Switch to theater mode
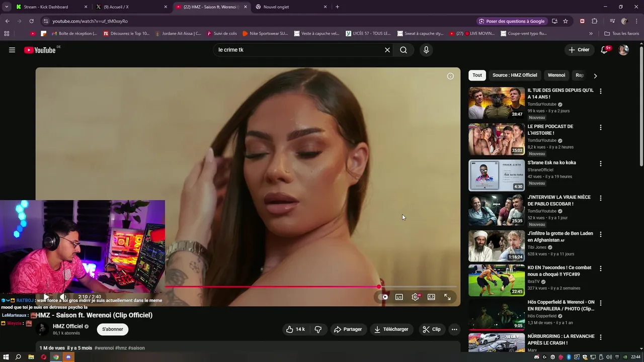The height and width of the screenshot is (362, 644). point(431,297)
